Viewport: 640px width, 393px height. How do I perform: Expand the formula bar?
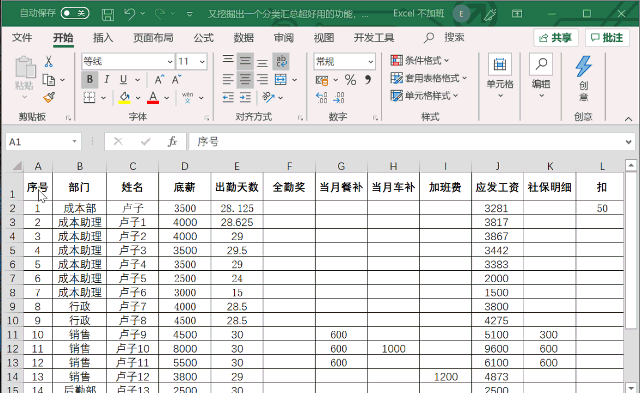tap(629, 142)
